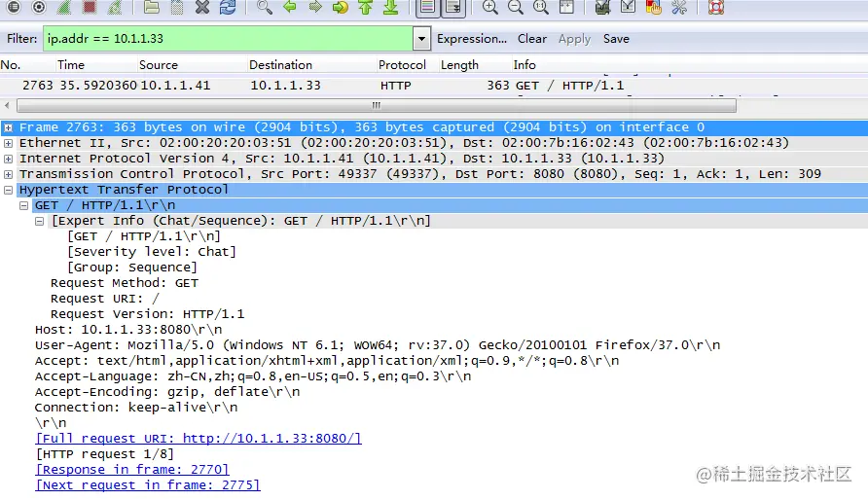Expand the Ethernet II tree node
Viewport: 868px width, 500px height.
coord(9,143)
